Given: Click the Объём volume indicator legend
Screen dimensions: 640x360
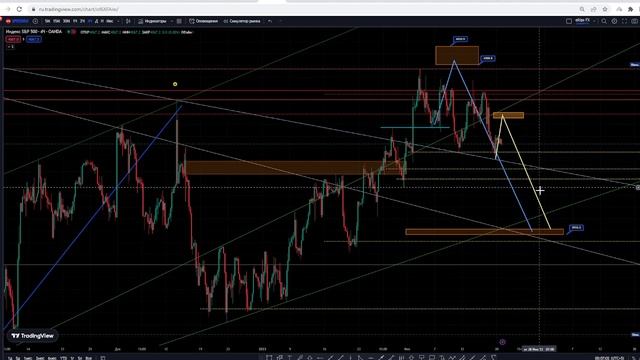Looking at the screenshot, I should point(187,32).
